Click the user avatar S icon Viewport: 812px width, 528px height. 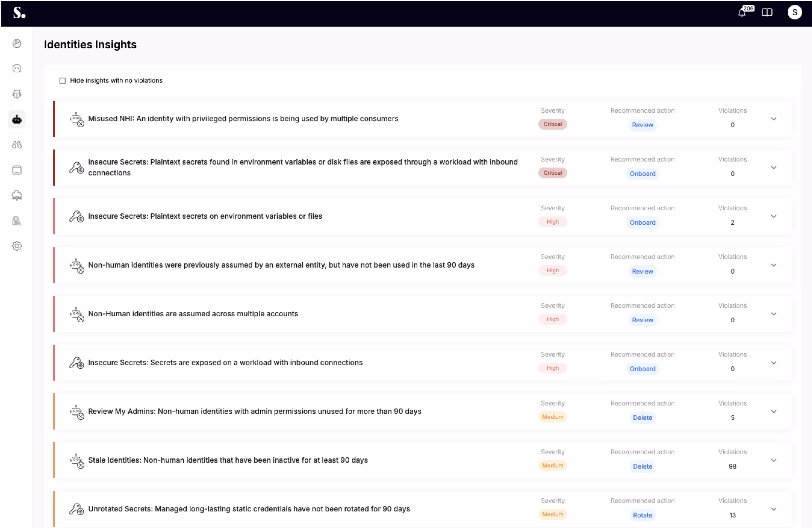pyautogui.click(x=794, y=13)
